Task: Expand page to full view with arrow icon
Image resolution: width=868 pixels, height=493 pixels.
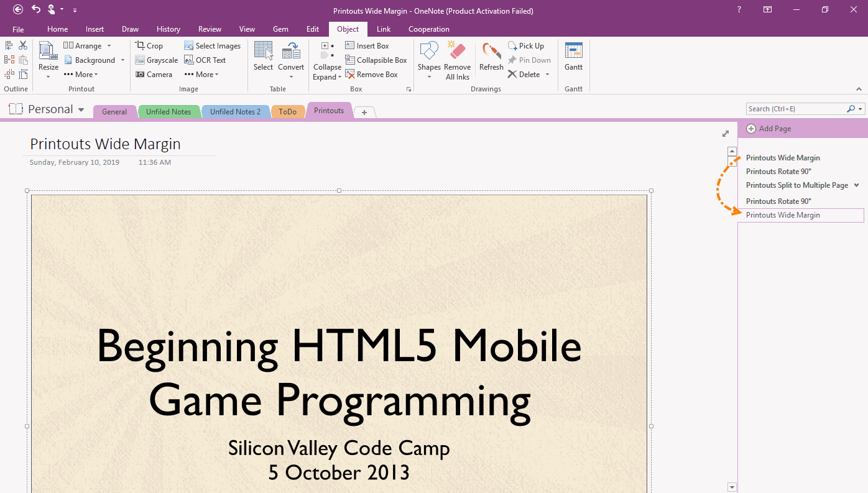Action: [726, 134]
